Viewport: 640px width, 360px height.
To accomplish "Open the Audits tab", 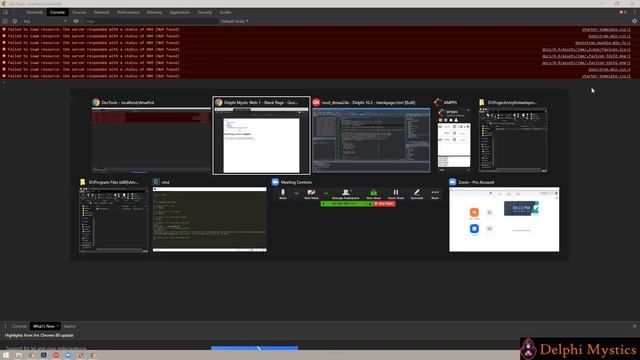I will (x=225, y=12).
